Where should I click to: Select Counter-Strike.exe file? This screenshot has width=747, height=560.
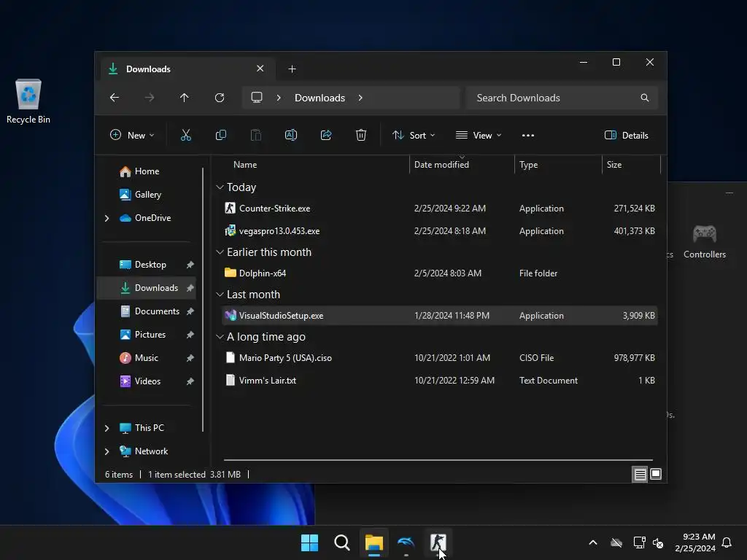440,209
